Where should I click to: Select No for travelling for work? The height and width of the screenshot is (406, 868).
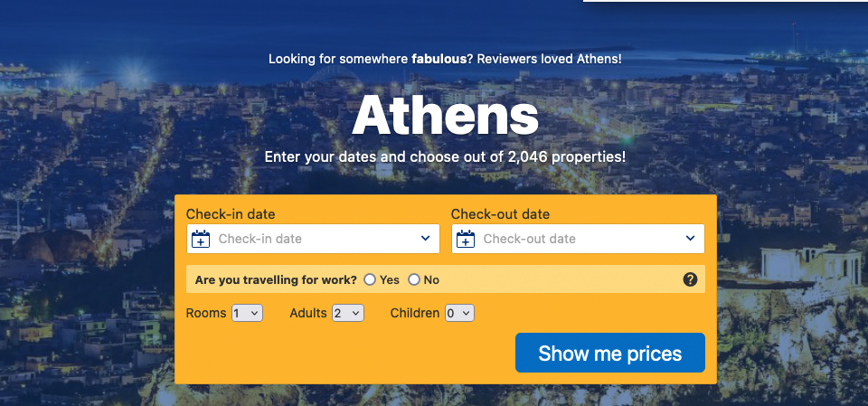point(414,279)
